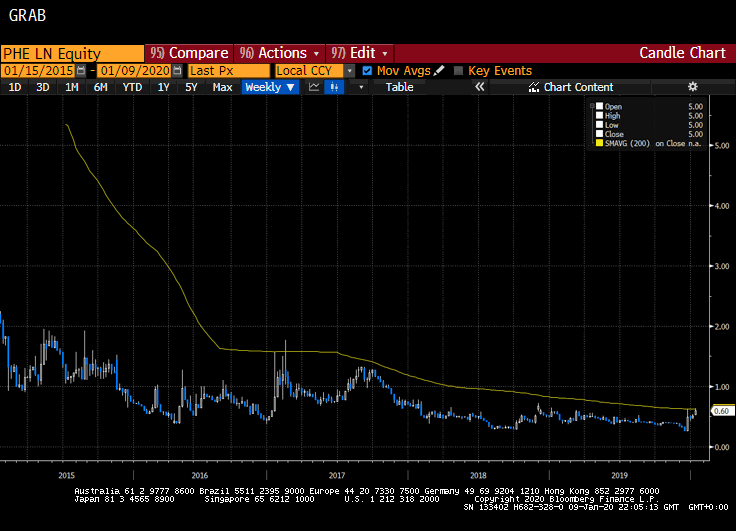The height and width of the screenshot is (531, 736).
Task: Select the 6M range tab
Action: tap(100, 87)
